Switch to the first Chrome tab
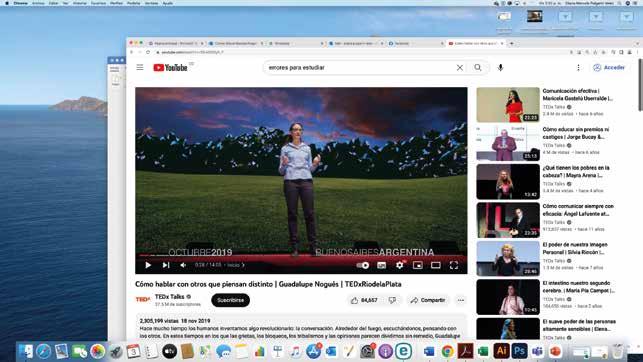Screen dimensions: 643x362 click(176, 43)
